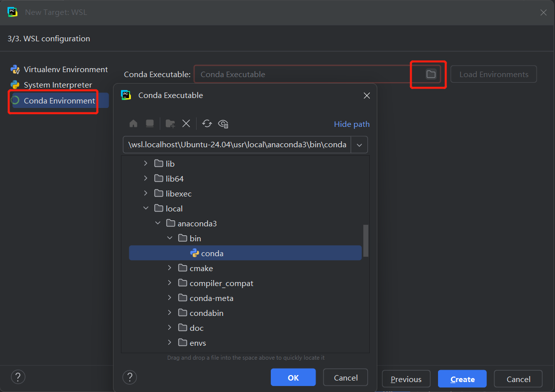
Task: Click the help icon in New Target window
Action: click(x=18, y=377)
